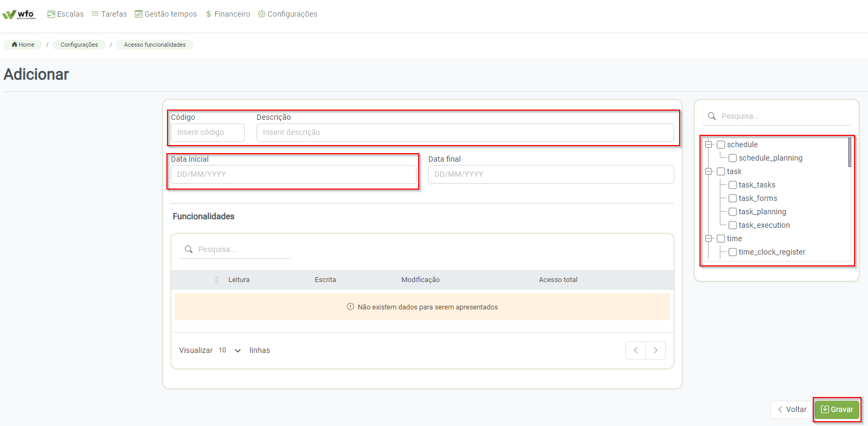This screenshot has height=426, width=868.
Task: Click the Home breadcrumb house icon
Action: [x=14, y=45]
